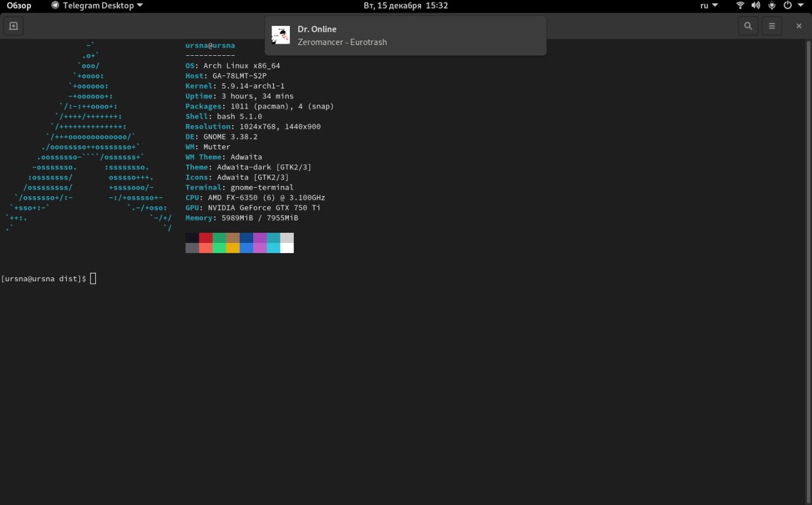This screenshot has height=505, width=812.
Task: Open the Telegram Desktop app menu
Action: [x=97, y=6]
